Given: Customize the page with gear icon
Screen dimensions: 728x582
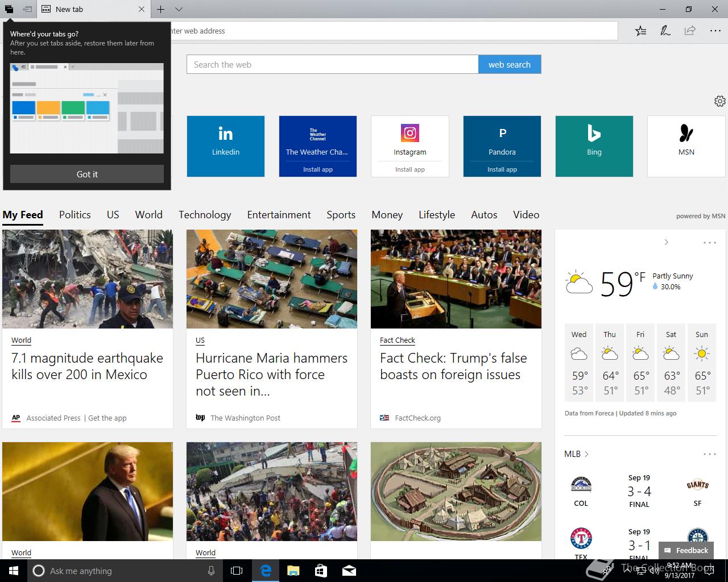Looking at the screenshot, I should point(719,101).
